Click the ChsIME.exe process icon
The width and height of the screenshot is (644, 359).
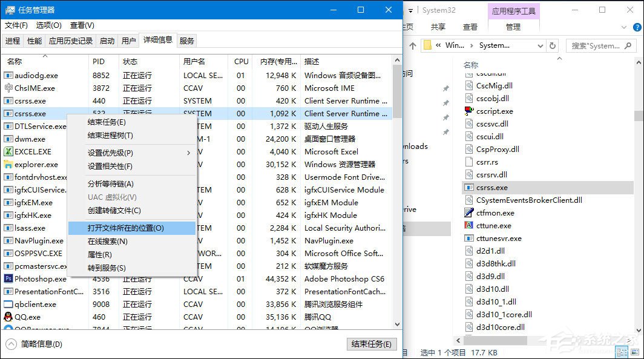tap(8, 88)
